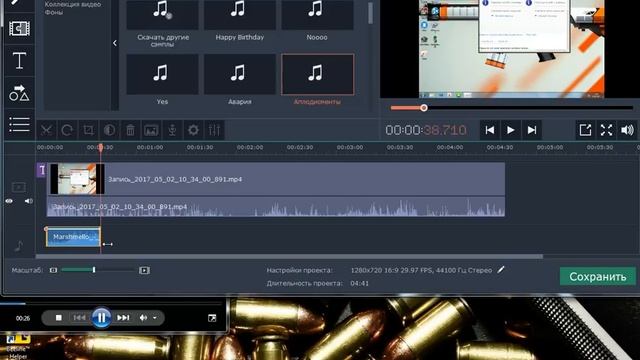Screen dimensions: 640x360
Task: Stop playback in the media player
Action: coord(59,318)
